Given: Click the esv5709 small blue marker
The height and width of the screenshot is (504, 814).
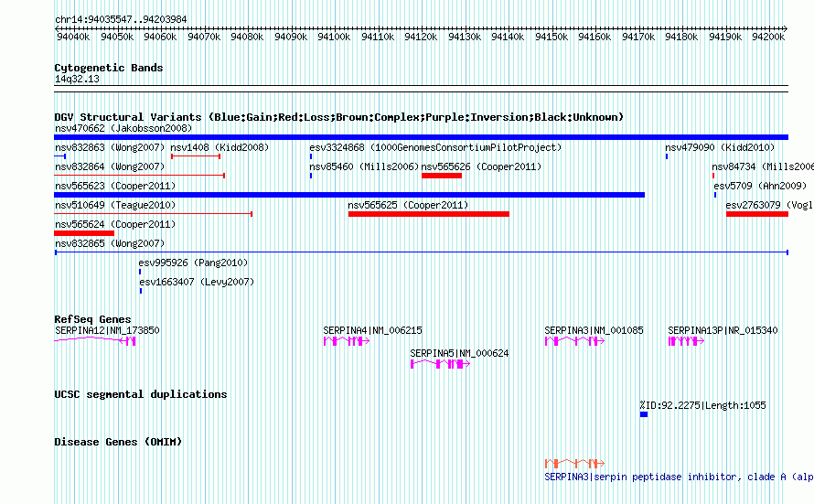Looking at the screenshot, I should (715, 195).
